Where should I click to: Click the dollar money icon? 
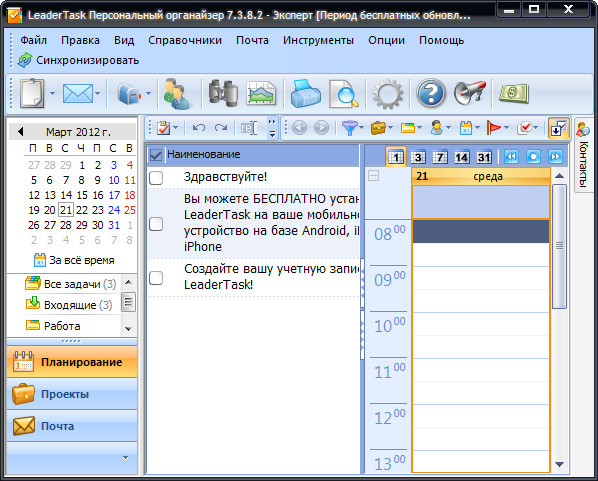(513, 93)
